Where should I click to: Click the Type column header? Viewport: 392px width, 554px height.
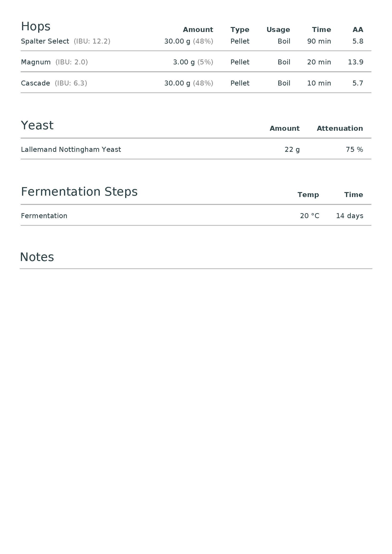click(x=240, y=30)
